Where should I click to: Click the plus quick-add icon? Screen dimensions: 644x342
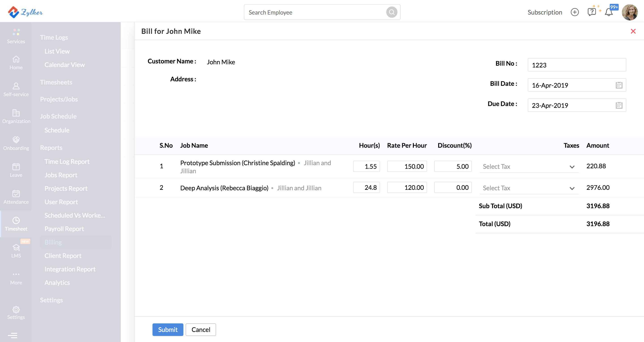(x=575, y=12)
